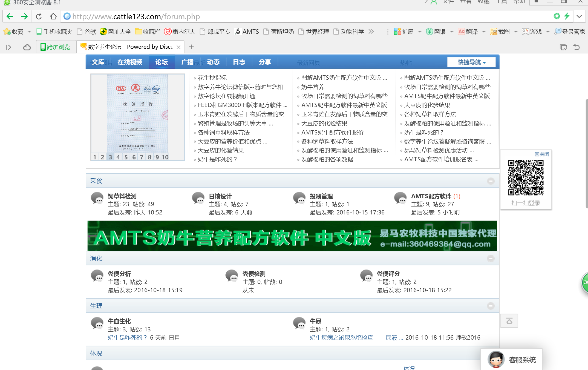Open the 康内尔大 bookmark
This screenshot has height=370, width=588.
coord(180,31)
